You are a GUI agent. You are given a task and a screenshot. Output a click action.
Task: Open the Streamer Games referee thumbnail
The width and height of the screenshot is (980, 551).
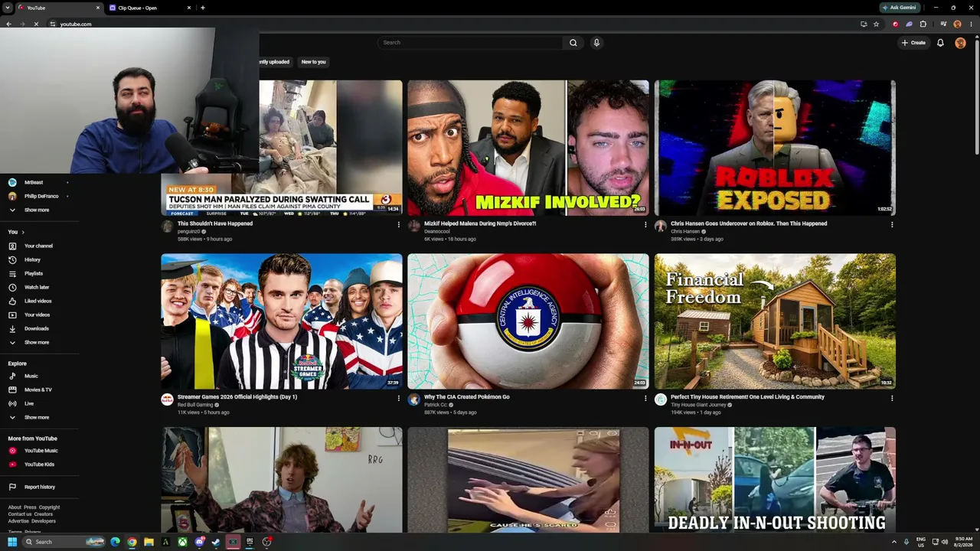pyautogui.click(x=282, y=321)
